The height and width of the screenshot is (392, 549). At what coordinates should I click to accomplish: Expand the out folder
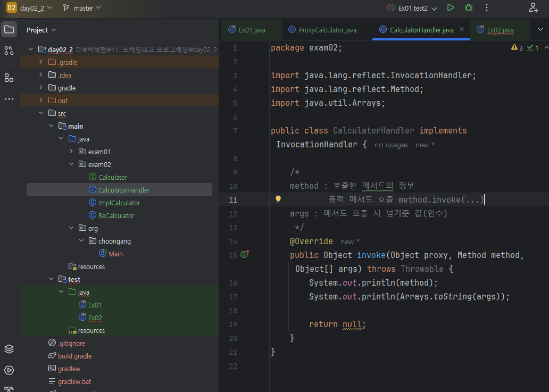(x=41, y=100)
